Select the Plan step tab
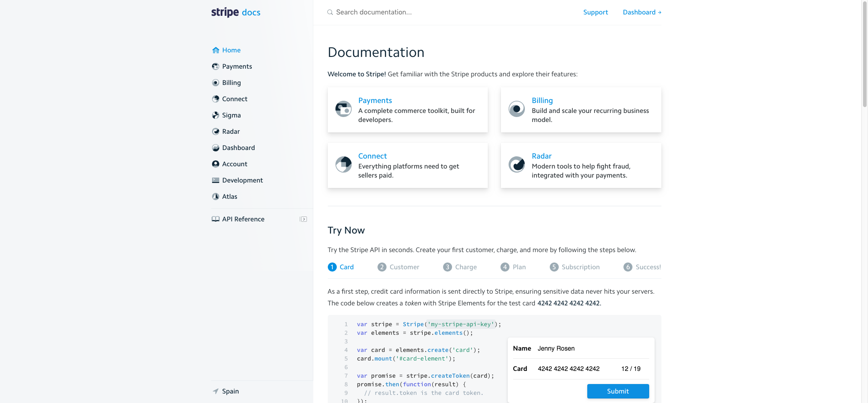Viewport: 868px width, 403px height. coord(513,267)
